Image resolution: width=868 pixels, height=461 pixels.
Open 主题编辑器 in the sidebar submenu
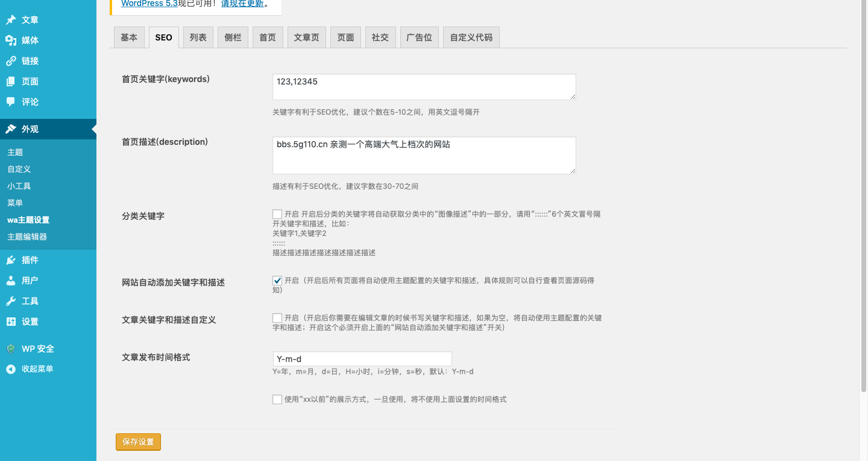[27, 237]
